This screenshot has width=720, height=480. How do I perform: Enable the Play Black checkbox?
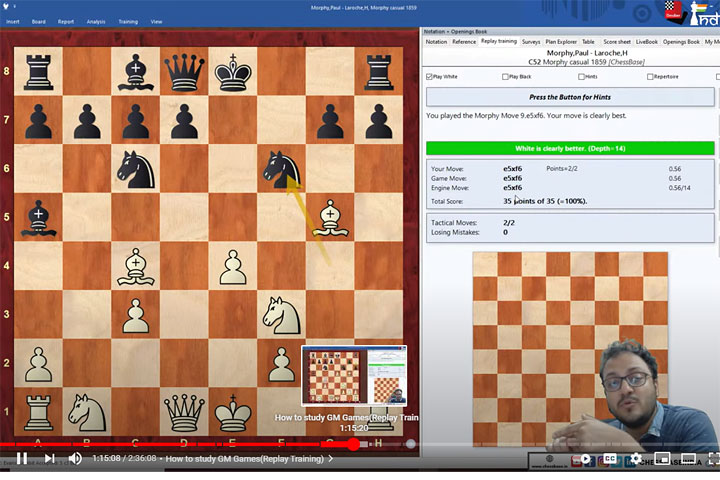click(x=505, y=76)
